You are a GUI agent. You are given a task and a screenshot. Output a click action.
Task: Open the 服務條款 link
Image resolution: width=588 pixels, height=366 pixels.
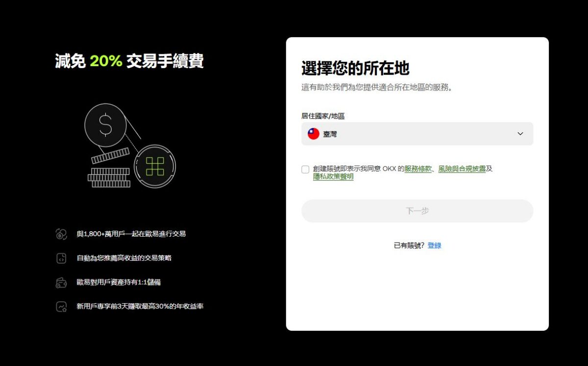point(418,169)
